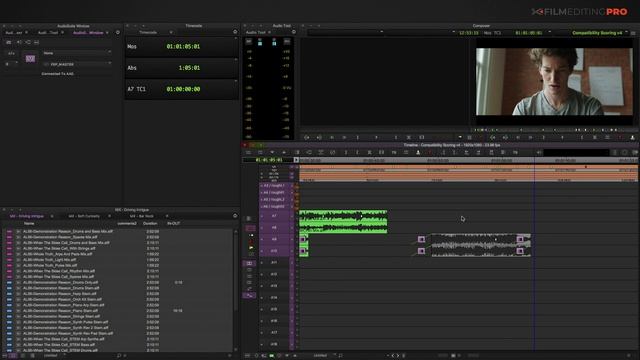Toggle the RP button in Audio Tool
The image size is (640, 360).
(249, 41)
